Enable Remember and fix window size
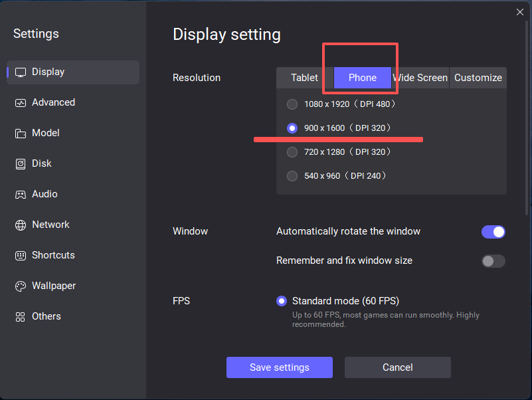 pyautogui.click(x=493, y=261)
